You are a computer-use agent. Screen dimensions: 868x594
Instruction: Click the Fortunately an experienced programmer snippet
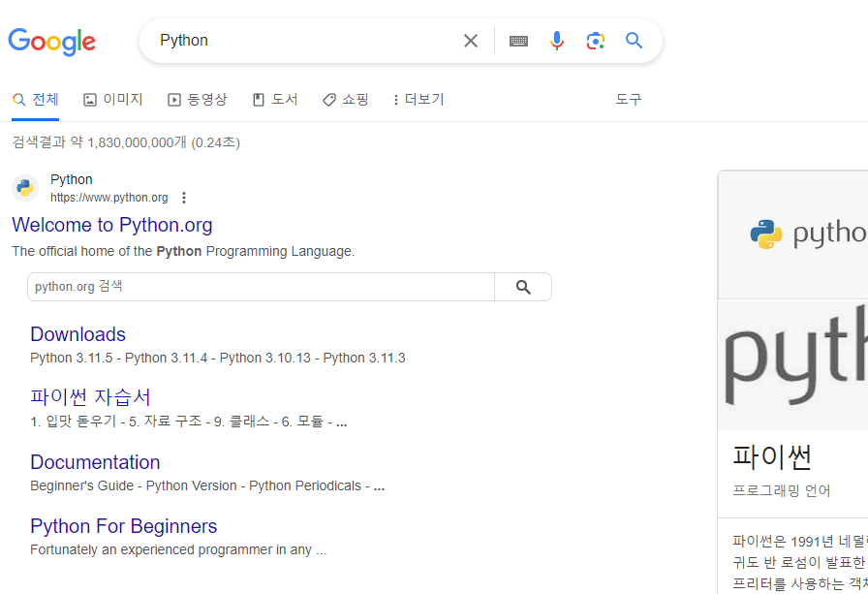(178, 549)
